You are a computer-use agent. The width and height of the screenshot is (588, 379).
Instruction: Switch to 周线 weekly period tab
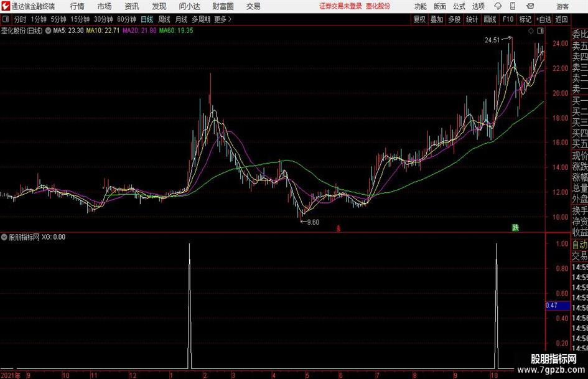coord(164,19)
